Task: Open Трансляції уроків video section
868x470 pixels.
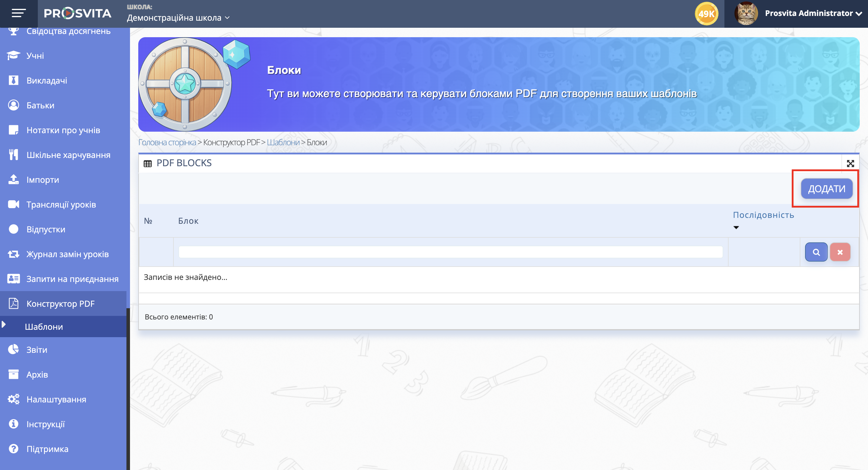Action: click(x=61, y=204)
